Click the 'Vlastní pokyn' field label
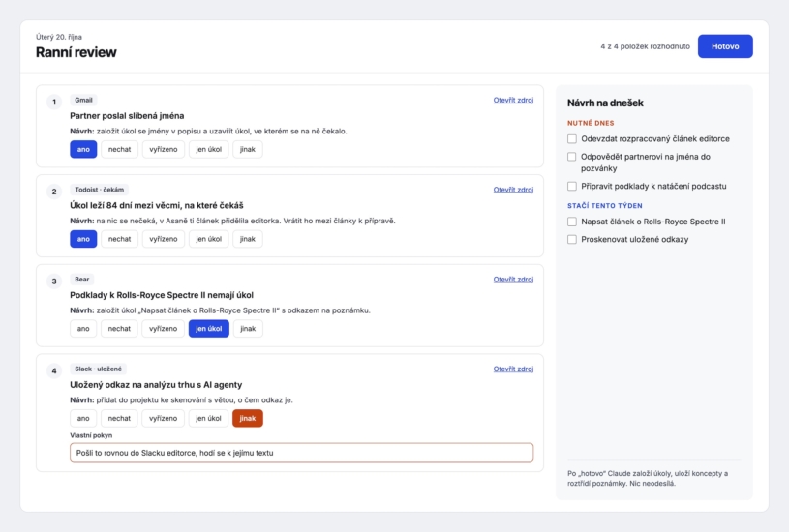 coord(91,435)
